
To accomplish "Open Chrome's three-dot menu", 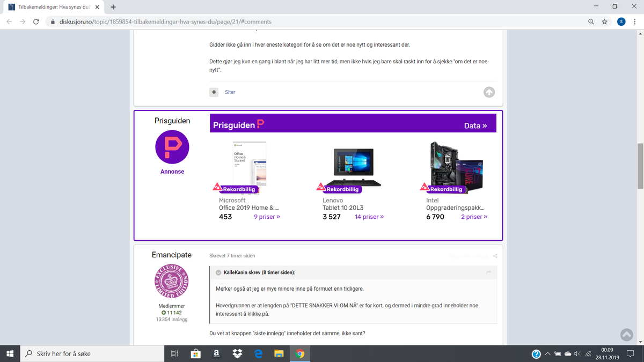I will point(635,21).
